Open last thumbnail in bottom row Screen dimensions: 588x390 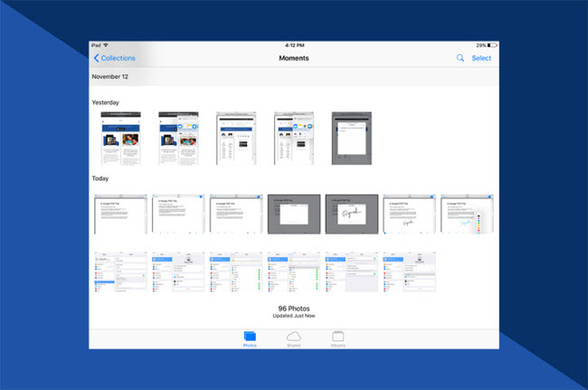(409, 271)
